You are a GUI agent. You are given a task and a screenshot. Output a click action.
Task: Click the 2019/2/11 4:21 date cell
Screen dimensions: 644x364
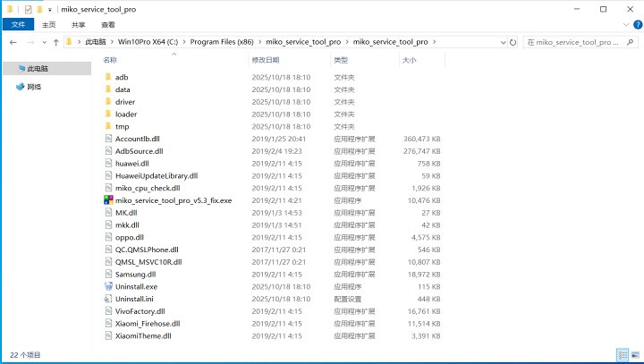(x=276, y=200)
